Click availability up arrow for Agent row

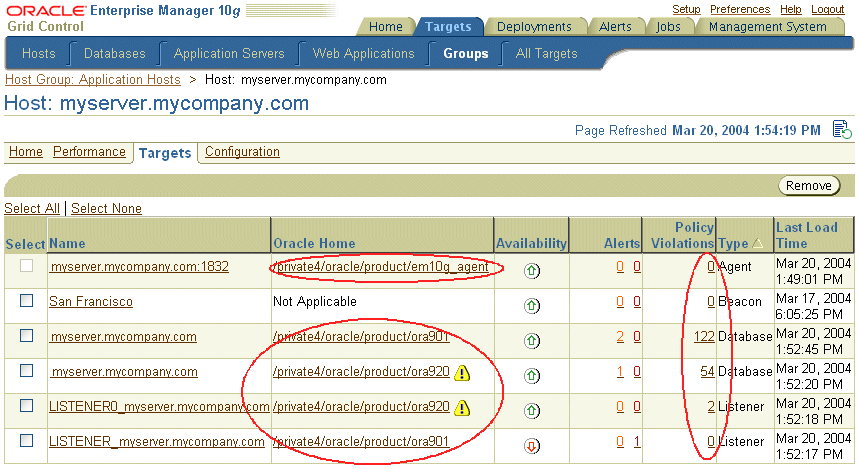(x=531, y=271)
